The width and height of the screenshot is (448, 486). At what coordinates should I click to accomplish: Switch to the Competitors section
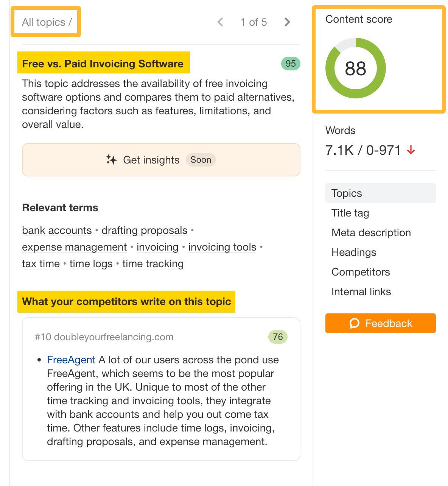(x=361, y=272)
